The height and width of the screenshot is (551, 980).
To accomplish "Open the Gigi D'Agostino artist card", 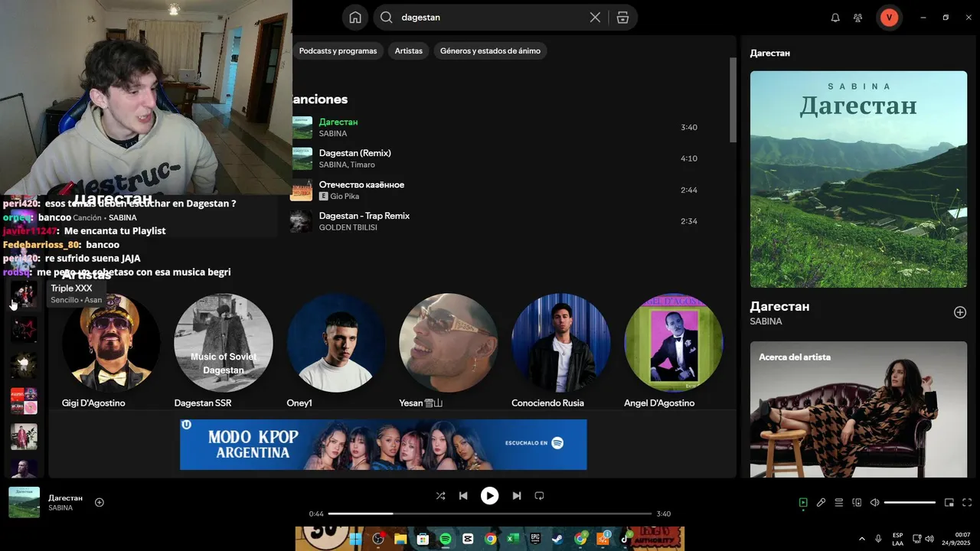I will click(111, 350).
